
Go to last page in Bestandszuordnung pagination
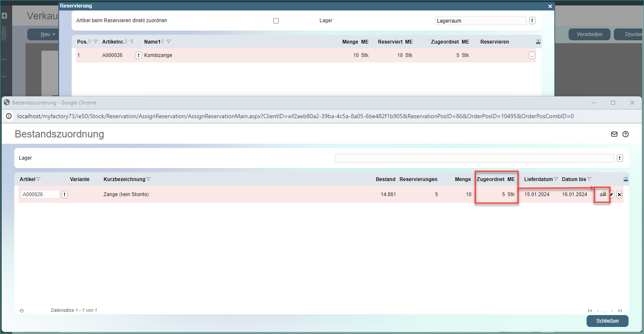click(620, 311)
